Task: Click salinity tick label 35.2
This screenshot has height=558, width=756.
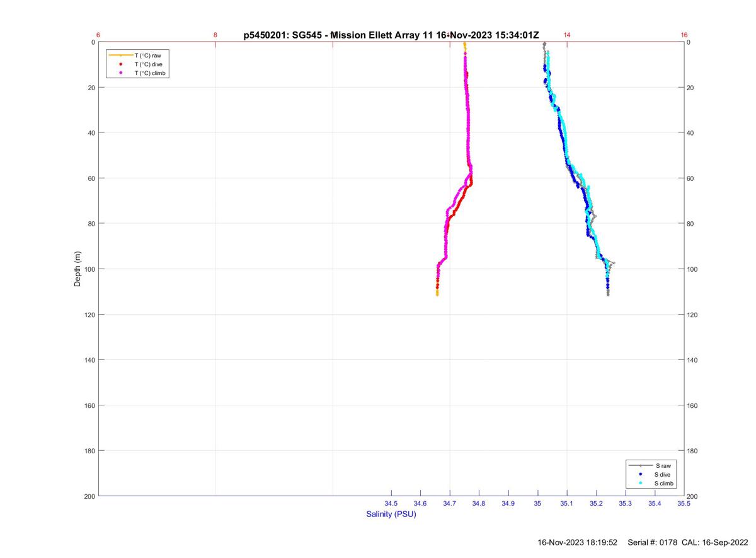Action: [596, 503]
